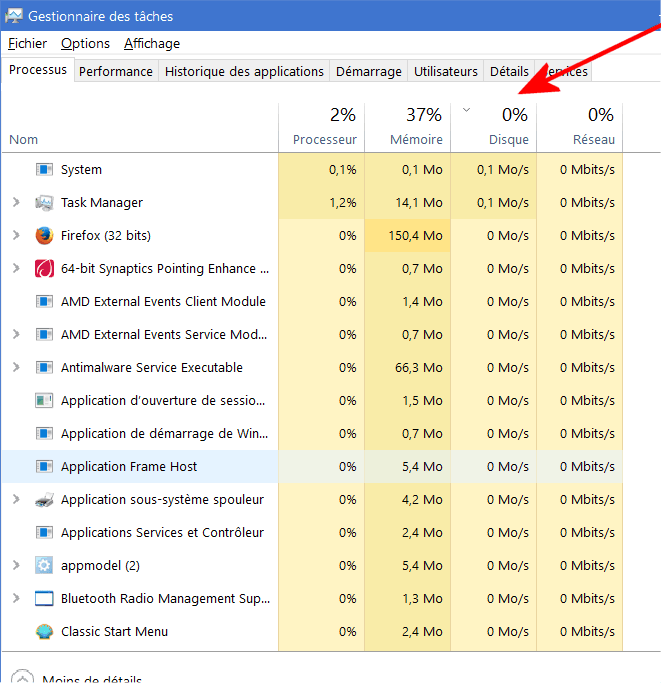Image resolution: width=661 pixels, height=683 pixels.
Task: Click the AMD External Events Service Module icon
Action: coord(44,335)
